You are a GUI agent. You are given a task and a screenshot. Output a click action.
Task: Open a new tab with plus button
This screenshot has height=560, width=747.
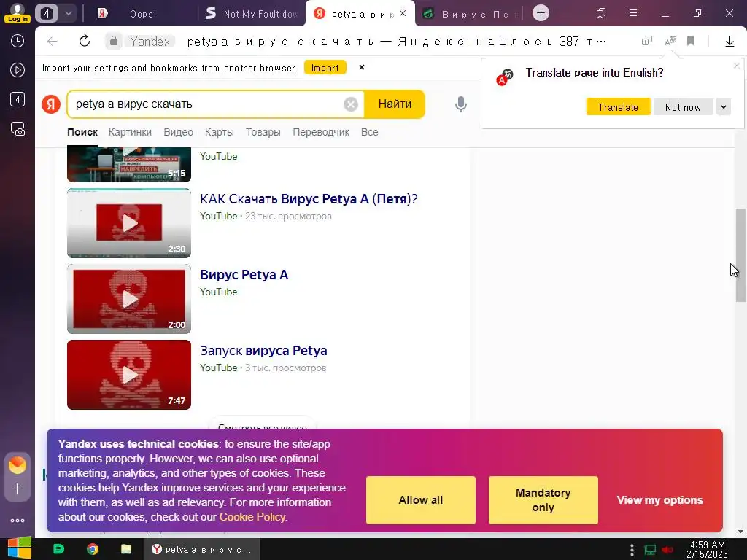click(x=541, y=13)
